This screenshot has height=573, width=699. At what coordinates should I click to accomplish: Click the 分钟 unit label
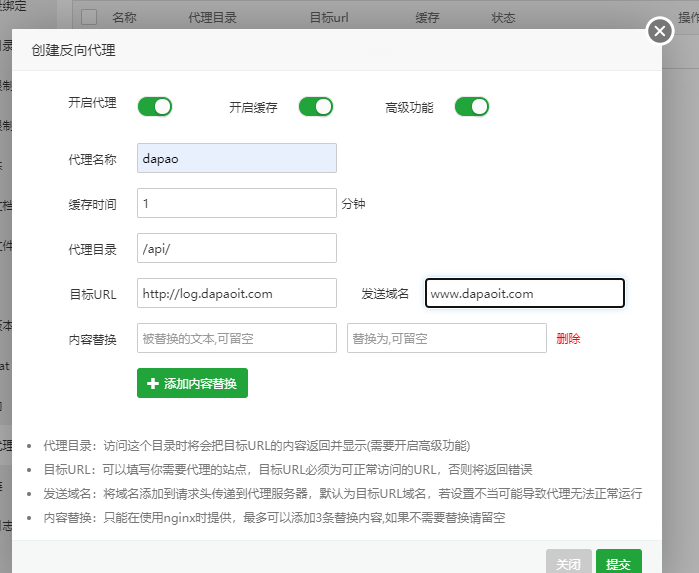point(354,204)
